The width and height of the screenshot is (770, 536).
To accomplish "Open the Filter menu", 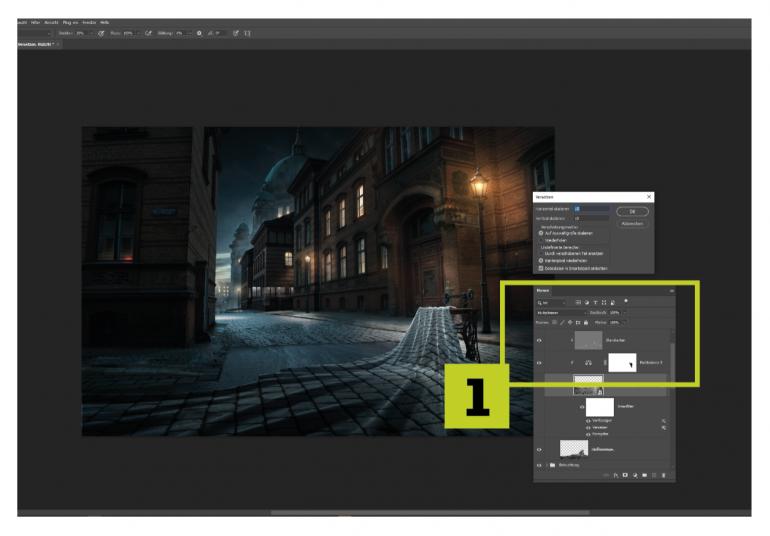I will tap(35, 23).
